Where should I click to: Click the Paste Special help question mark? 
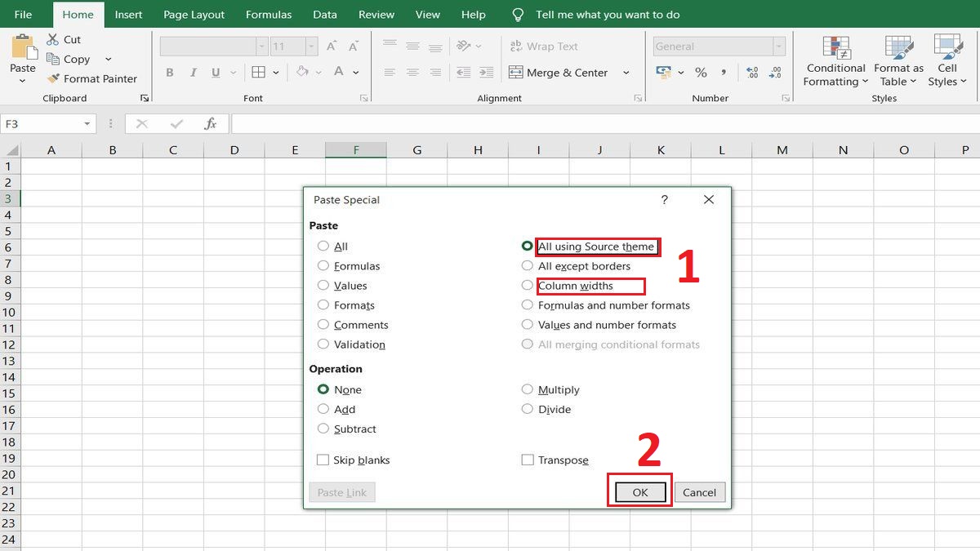click(x=664, y=199)
